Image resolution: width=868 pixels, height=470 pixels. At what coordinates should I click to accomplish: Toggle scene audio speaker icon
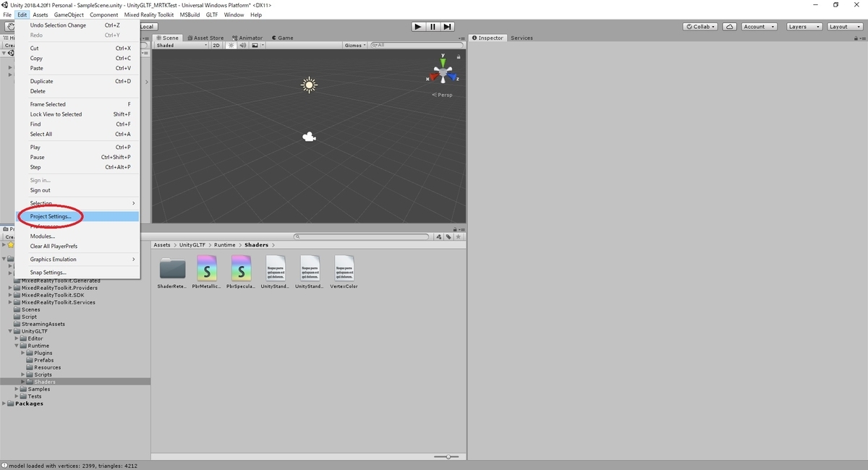(x=243, y=45)
